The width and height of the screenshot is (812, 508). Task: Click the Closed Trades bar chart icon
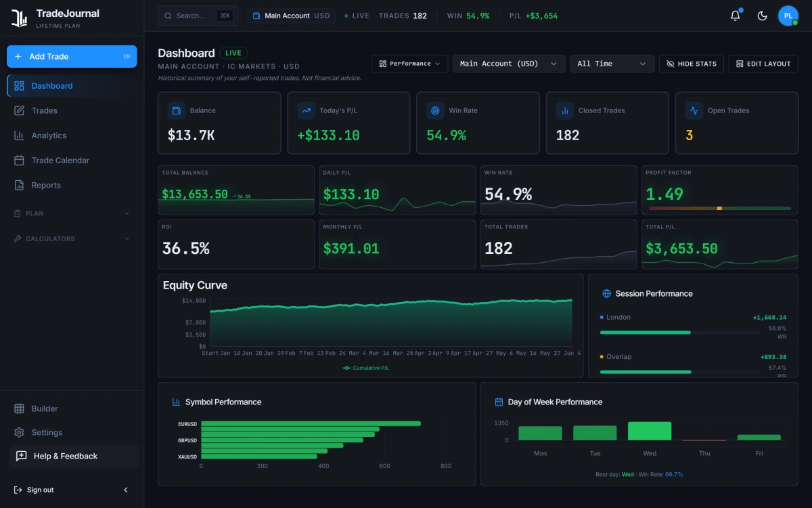point(564,110)
